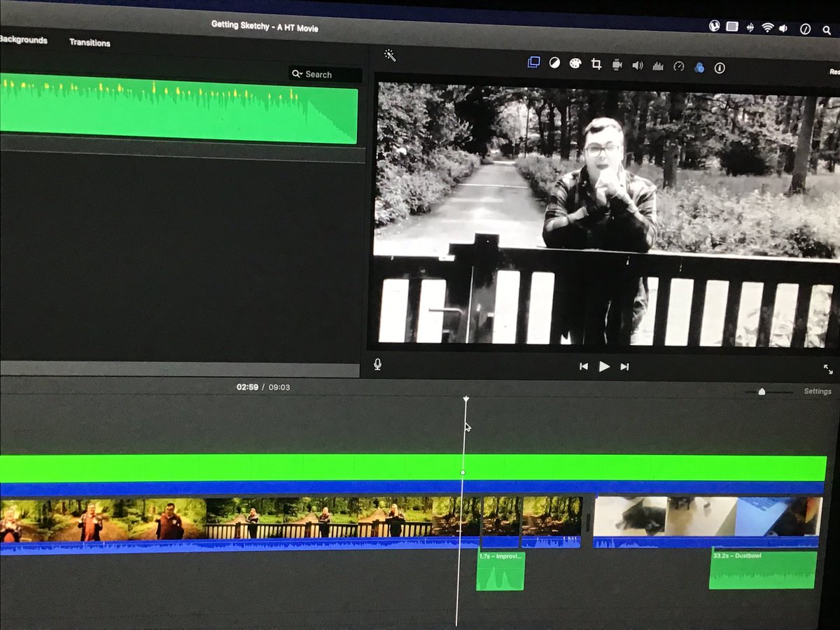Screen dimensions: 840x630
Task: Select the long green audio track in timeline
Action: tap(413, 468)
